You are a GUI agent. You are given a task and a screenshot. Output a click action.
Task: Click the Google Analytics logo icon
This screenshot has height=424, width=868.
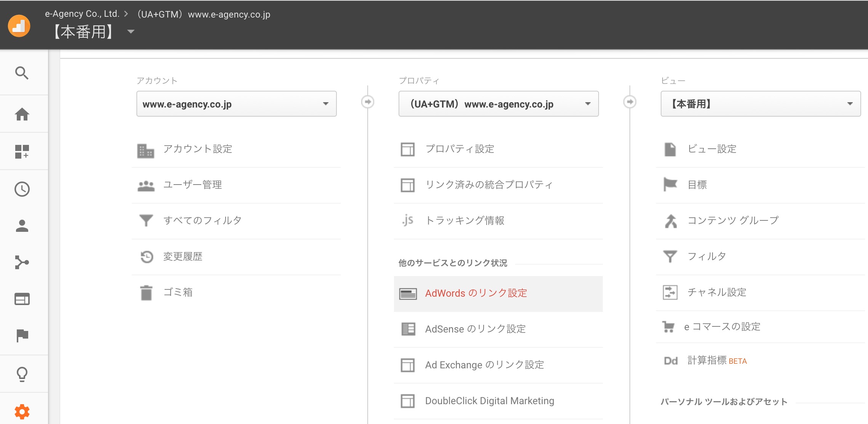pos(19,26)
